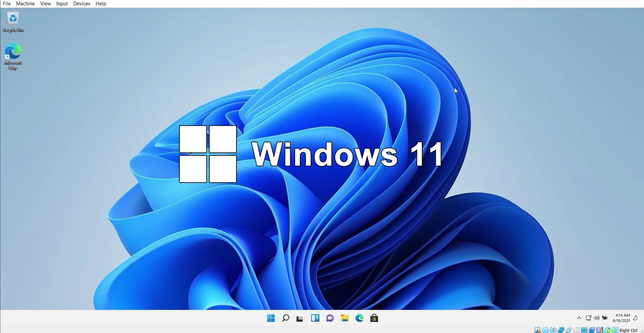Click the Microsoft Edge desktop shortcut
This screenshot has height=333, width=644.
click(13, 56)
